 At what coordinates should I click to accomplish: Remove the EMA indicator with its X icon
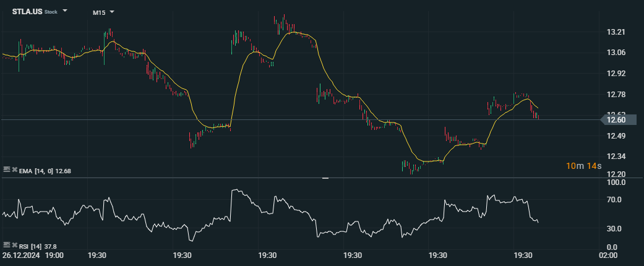point(14,169)
